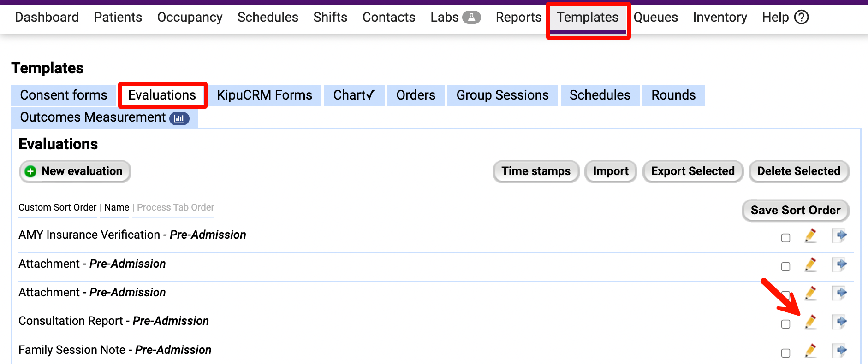Tick the Family Session Note checkbox

coord(785,353)
